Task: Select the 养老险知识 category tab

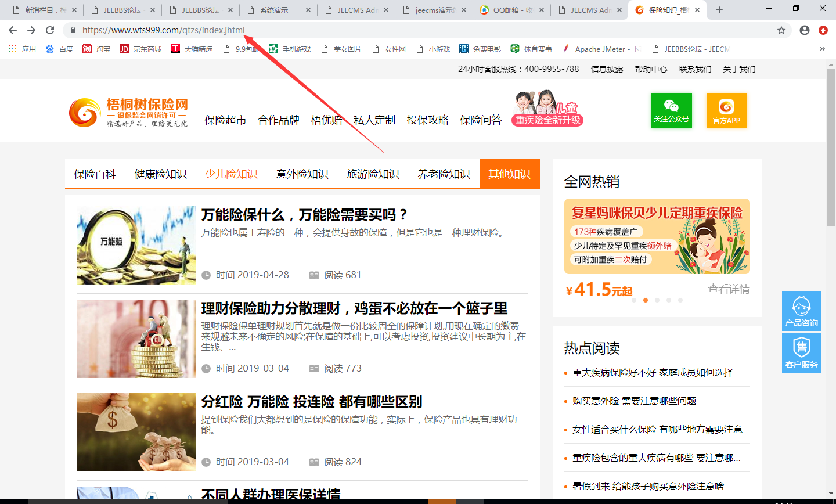Action: pos(444,174)
